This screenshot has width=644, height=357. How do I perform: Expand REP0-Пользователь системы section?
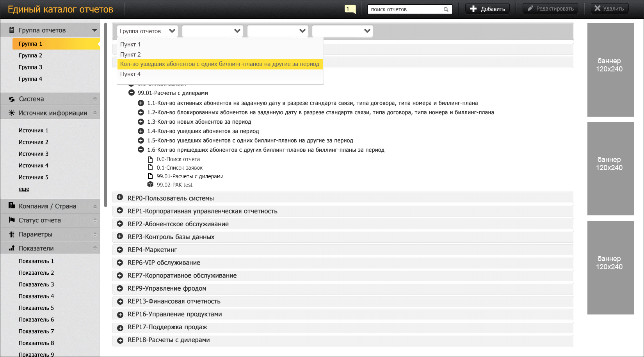[x=120, y=197]
